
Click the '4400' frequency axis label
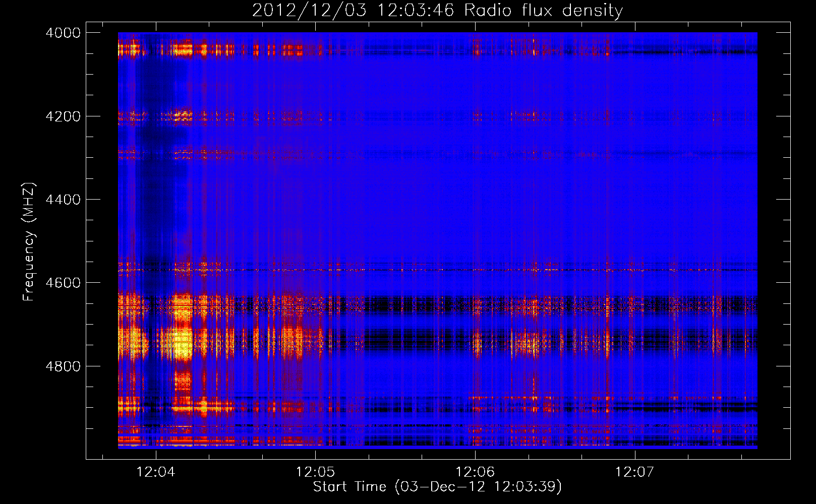tap(63, 200)
